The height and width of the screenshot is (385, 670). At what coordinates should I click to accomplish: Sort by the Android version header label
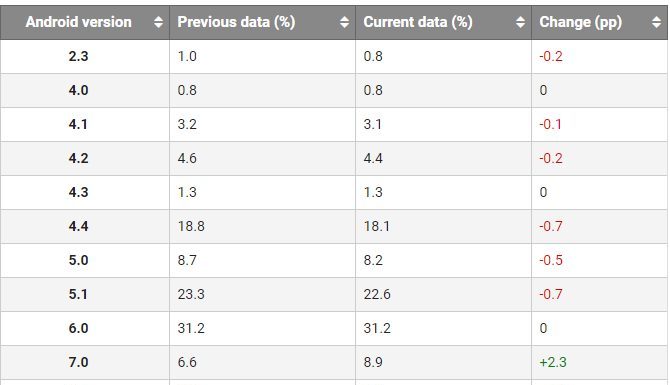(78, 22)
